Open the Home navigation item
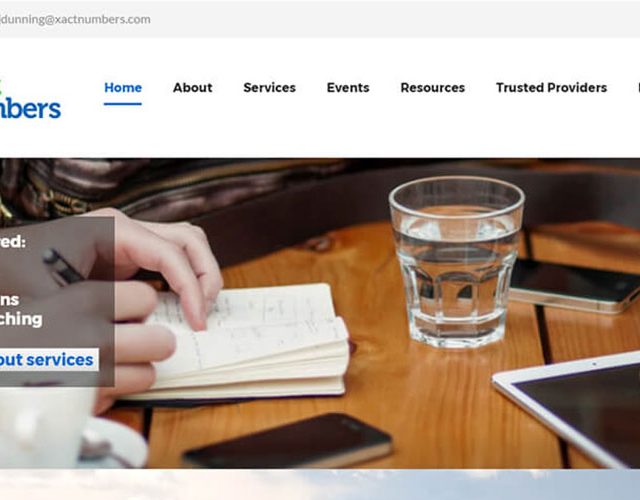Viewport: 640px width, 500px height. pyautogui.click(x=123, y=88)
